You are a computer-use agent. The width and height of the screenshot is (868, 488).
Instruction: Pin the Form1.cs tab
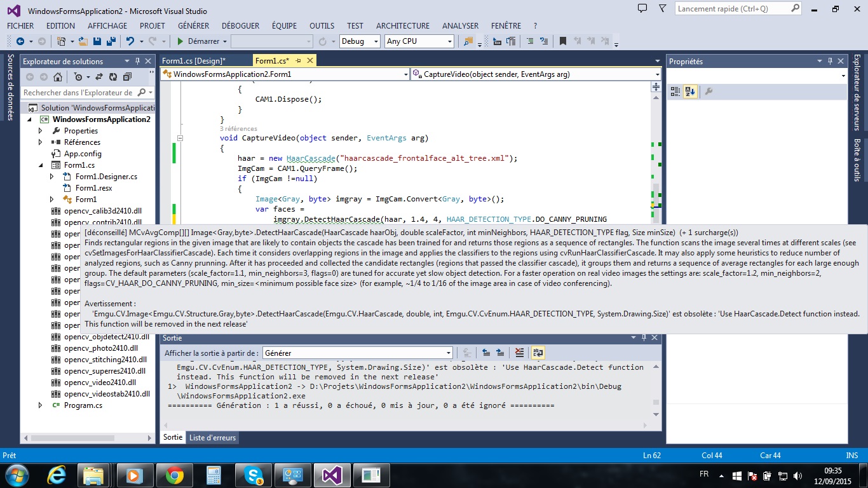297,61
